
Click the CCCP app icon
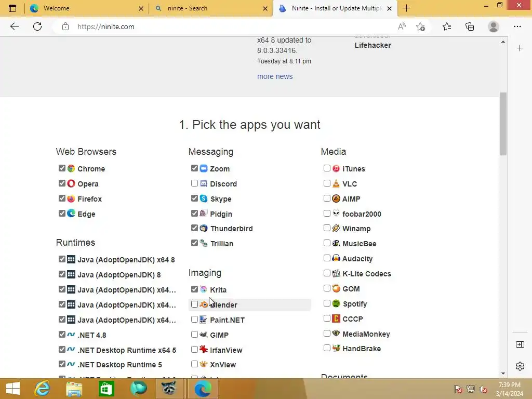(x=336, y=318)
